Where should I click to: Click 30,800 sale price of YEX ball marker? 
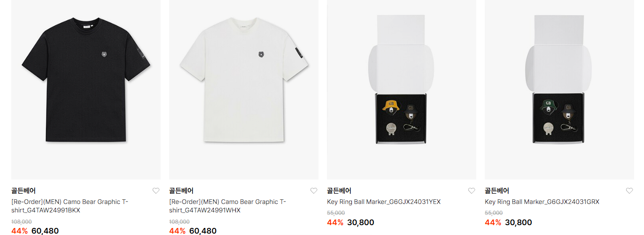click(361, 222)
